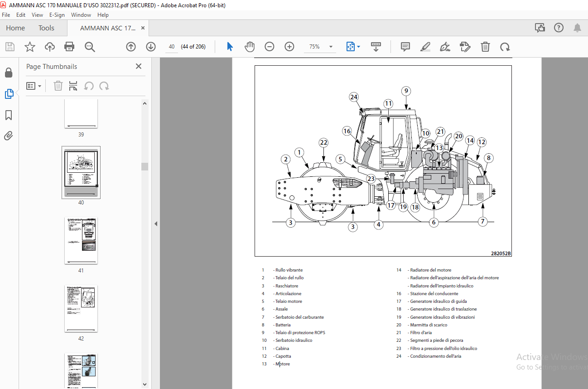The width and height of the screenshot is (588, 389).
Task: Open Find text magnifier icon
Action: 90,47
